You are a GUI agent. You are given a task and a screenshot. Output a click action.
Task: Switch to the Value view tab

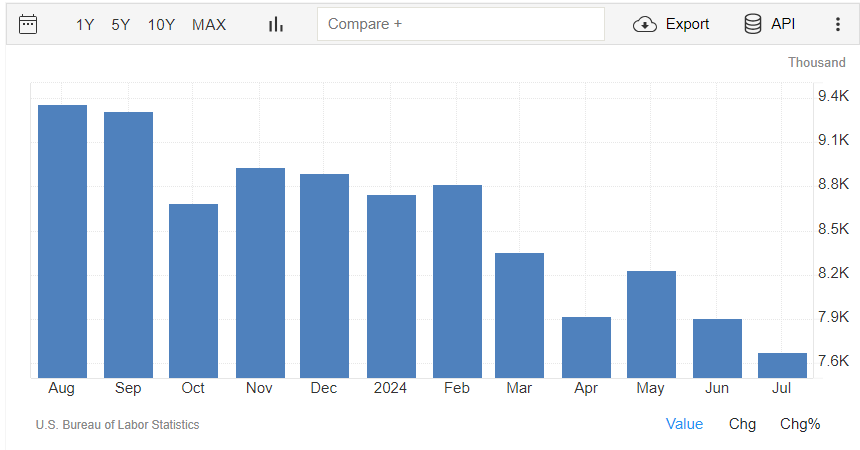click(x=684, y=424)
